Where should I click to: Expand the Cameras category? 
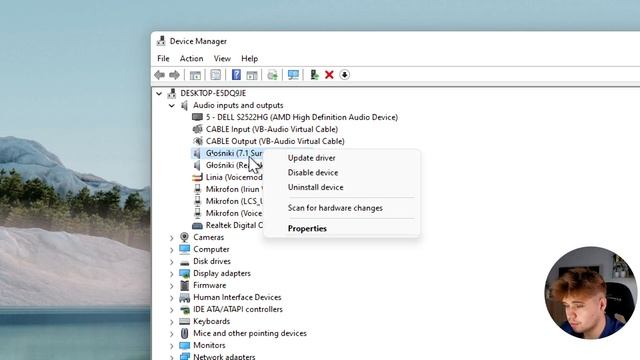point(172,238)
